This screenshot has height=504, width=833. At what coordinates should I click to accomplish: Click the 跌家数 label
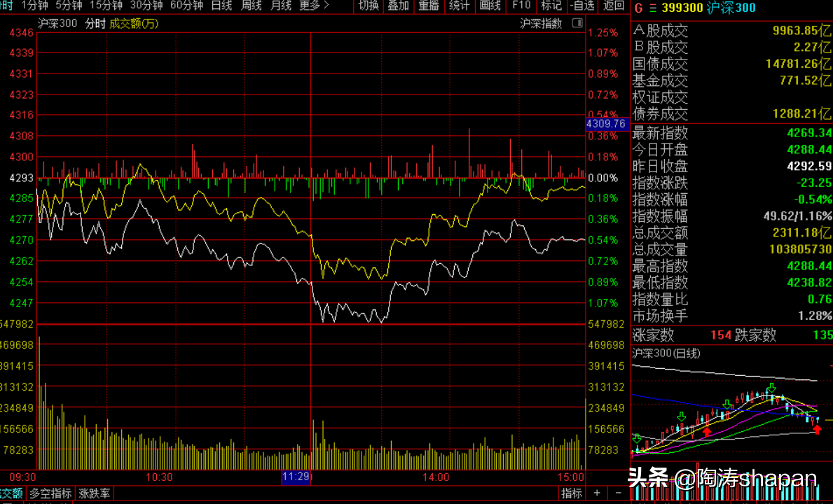pos(755,335)
